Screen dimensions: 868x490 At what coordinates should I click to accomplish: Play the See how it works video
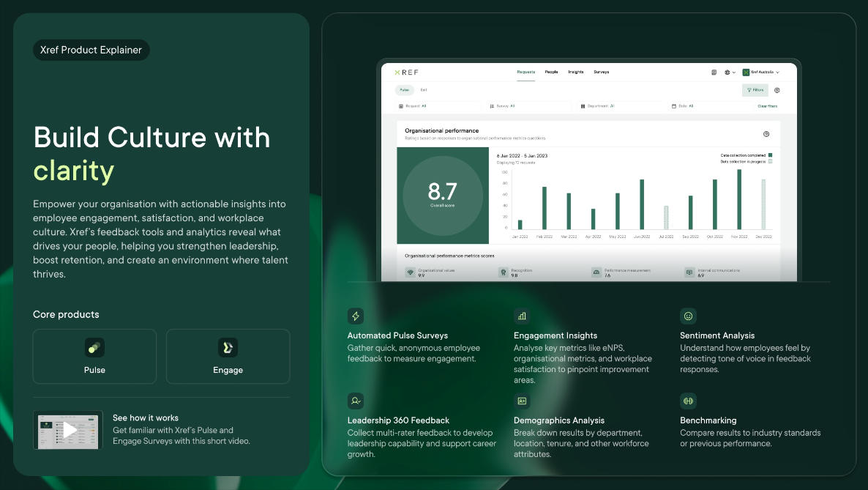pyautogui.click(x=68, y=430)
